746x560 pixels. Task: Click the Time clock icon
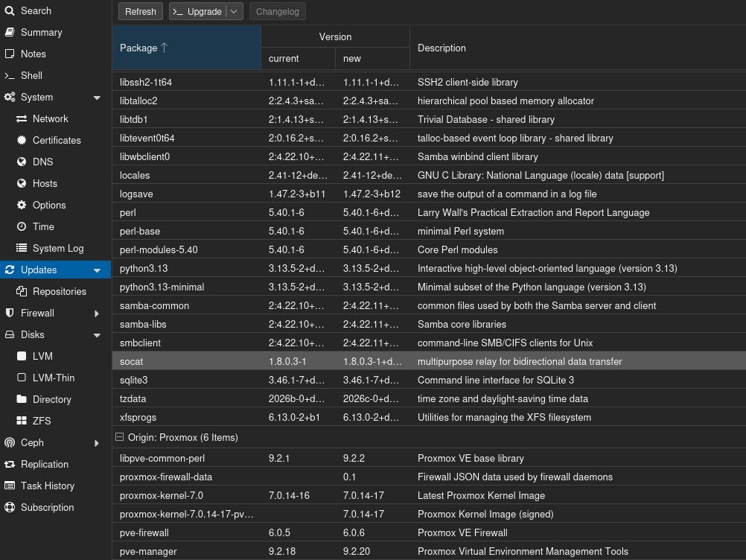click(22, 227)
